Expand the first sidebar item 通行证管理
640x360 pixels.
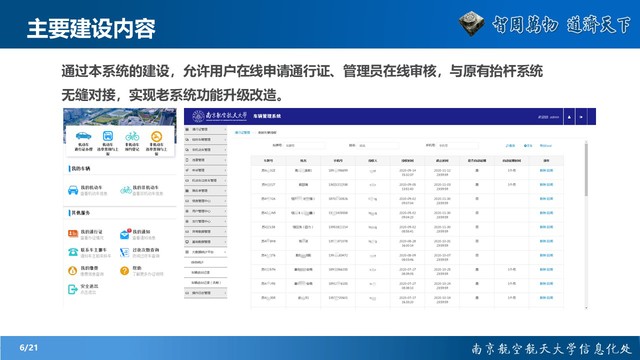pos(206,129)
